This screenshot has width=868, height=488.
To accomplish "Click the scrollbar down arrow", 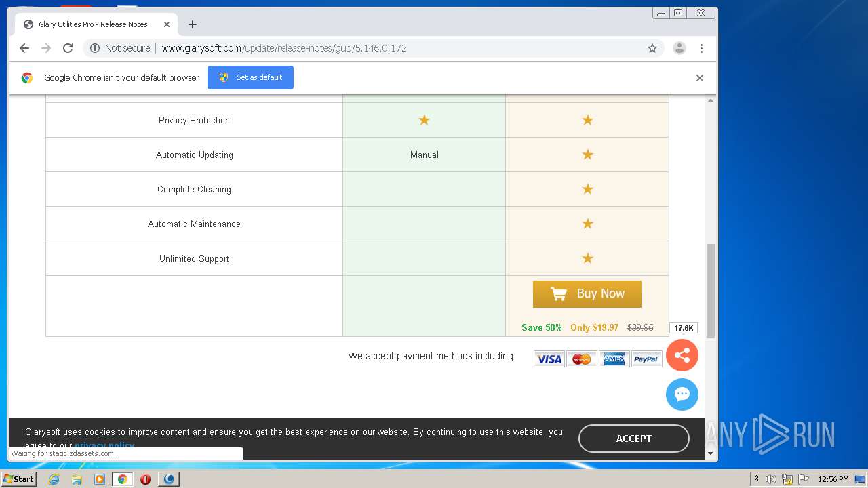I will click(x=711, y=453).
